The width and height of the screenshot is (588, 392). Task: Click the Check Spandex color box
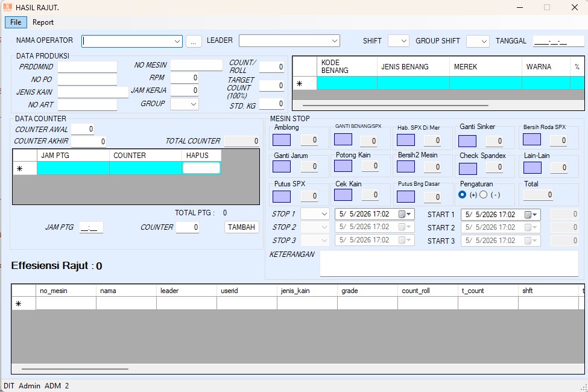[468, 168]
